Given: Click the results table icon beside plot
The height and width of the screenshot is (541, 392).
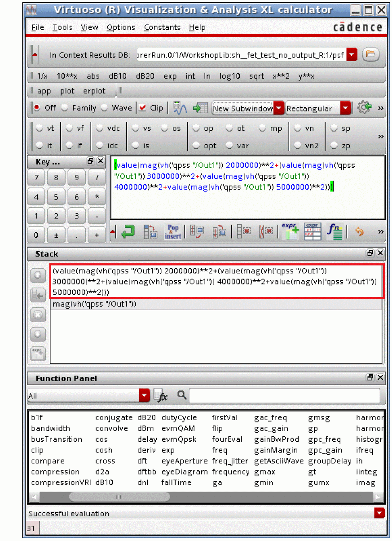Looking at the screenshot, I should pos(200,108).
